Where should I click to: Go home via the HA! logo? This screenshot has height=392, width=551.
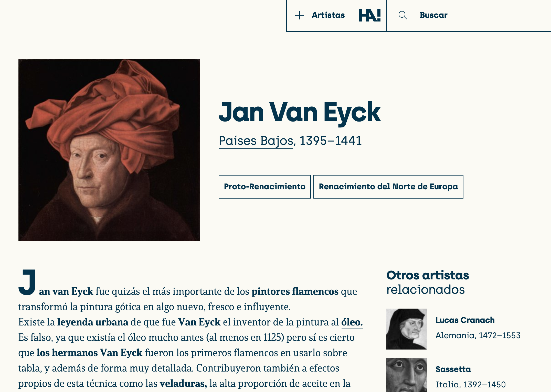[x=369, y=16]
